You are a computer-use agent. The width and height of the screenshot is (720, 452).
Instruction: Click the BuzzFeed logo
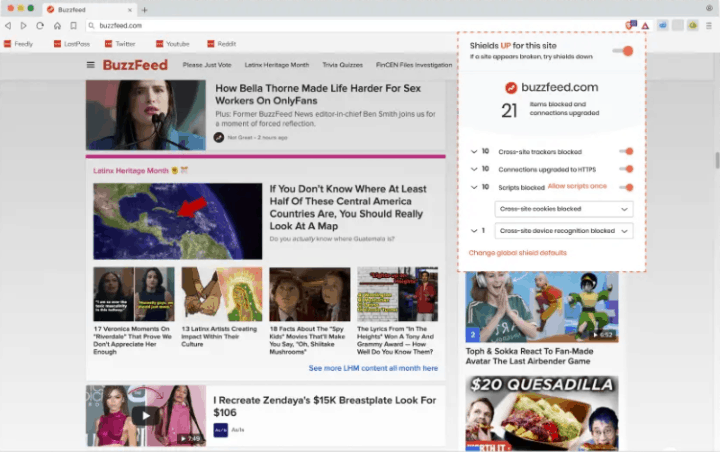point(135,65)
